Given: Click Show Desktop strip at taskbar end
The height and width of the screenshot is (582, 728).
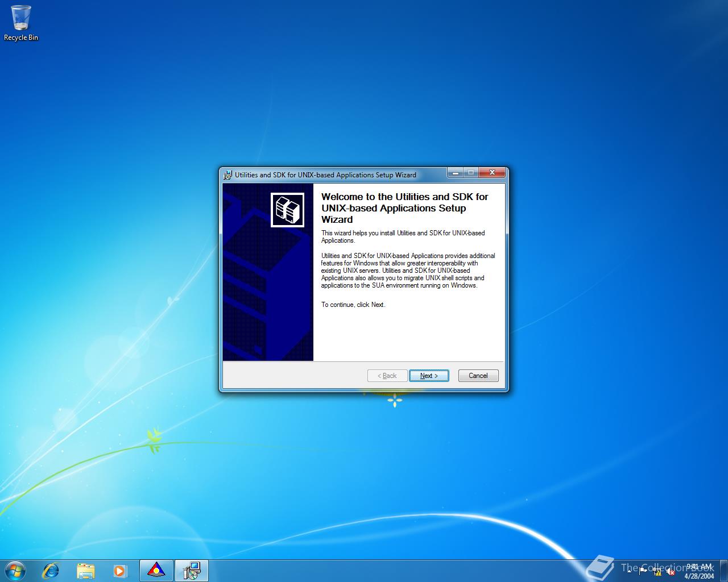Looking at the screenshot, I should (723, 571).
